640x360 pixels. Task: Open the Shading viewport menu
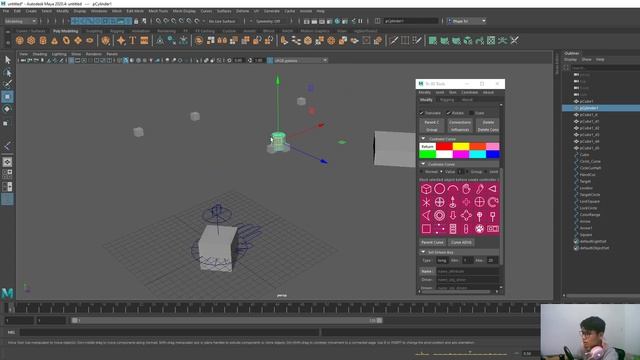[40, 54]
